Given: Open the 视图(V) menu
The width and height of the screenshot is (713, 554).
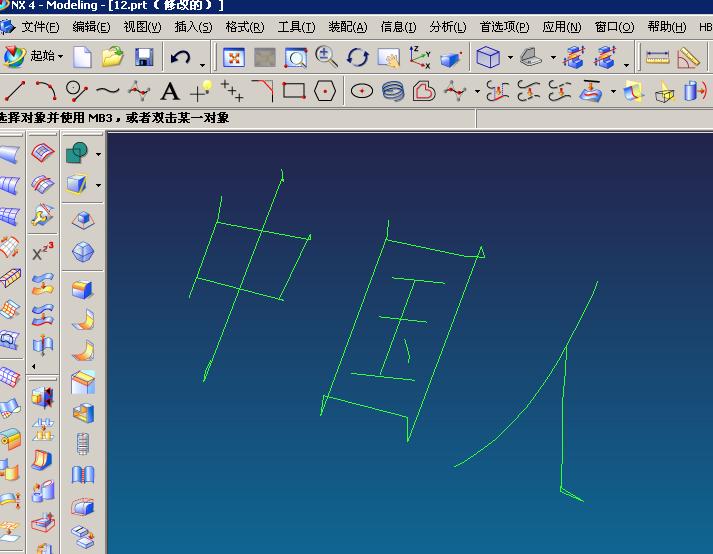Looking at the screenshot, I should click(142, 27).
